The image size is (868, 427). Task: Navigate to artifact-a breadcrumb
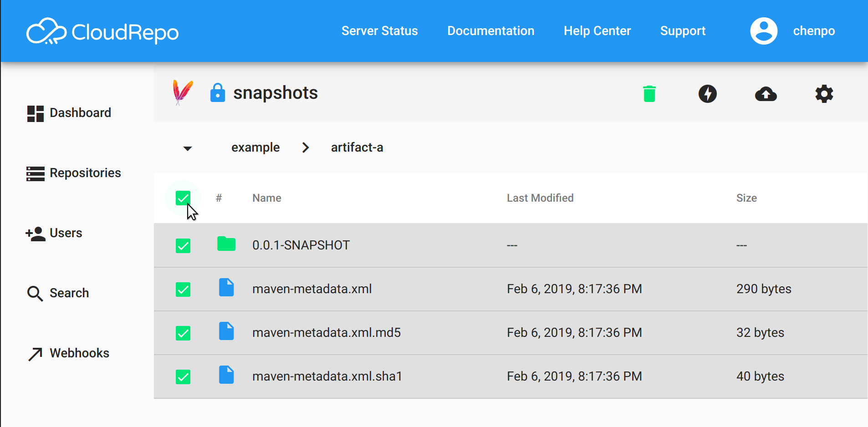point(357,147)
